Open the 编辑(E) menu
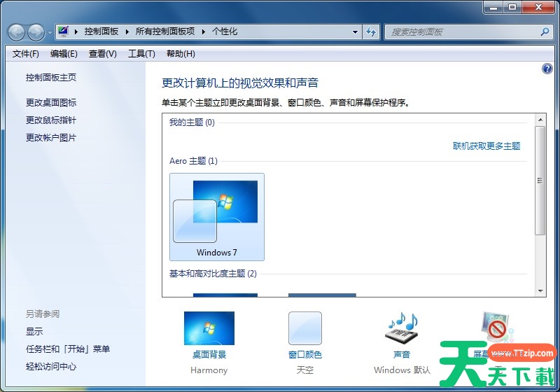Viewport: 560px width, 392px height. tap(64, 54)
